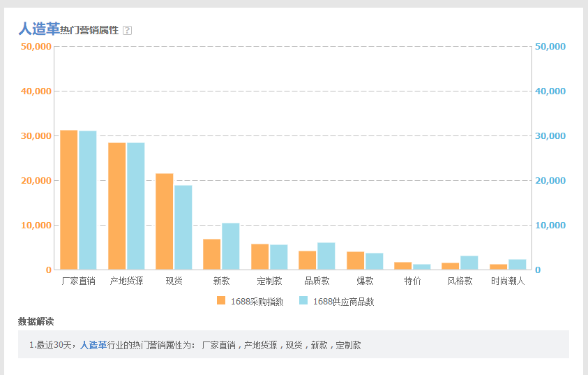Click the 特价 axis label
This screenshot has width=588, height=375.
pyautogui.click(x=412, y=281)
